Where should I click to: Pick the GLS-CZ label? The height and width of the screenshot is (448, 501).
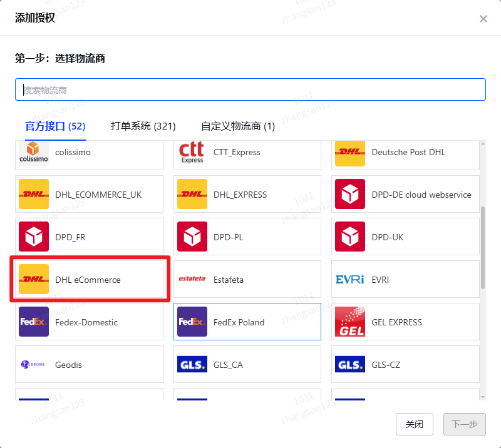pyautogui.click(x=386, y=365)
